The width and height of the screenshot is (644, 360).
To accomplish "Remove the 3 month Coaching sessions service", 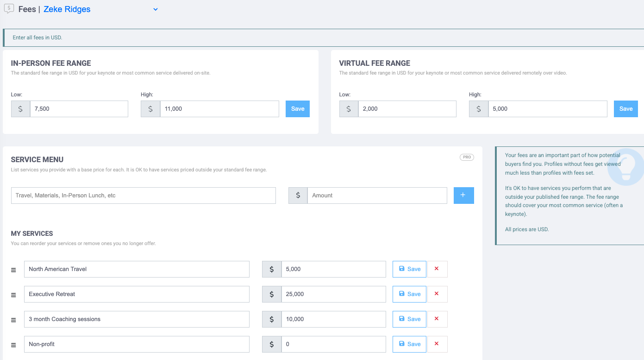I will coord(437,319).
